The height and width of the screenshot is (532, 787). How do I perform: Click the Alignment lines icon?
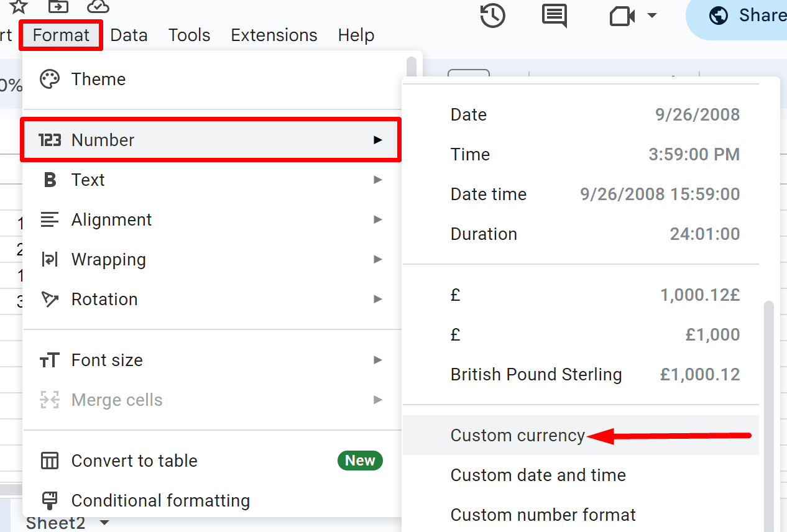click(49, 219)
